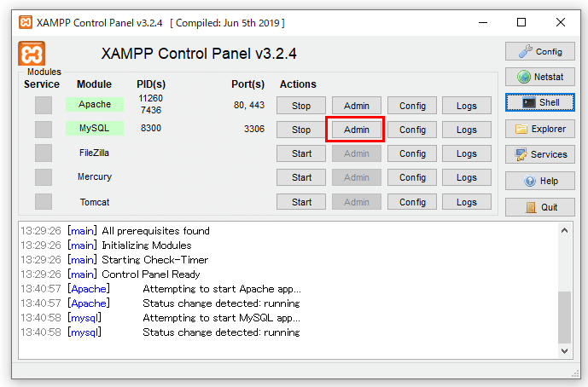Maximize the XAMPP Control Panel window
Screen dimensions: 588x387
pos(521,22)
